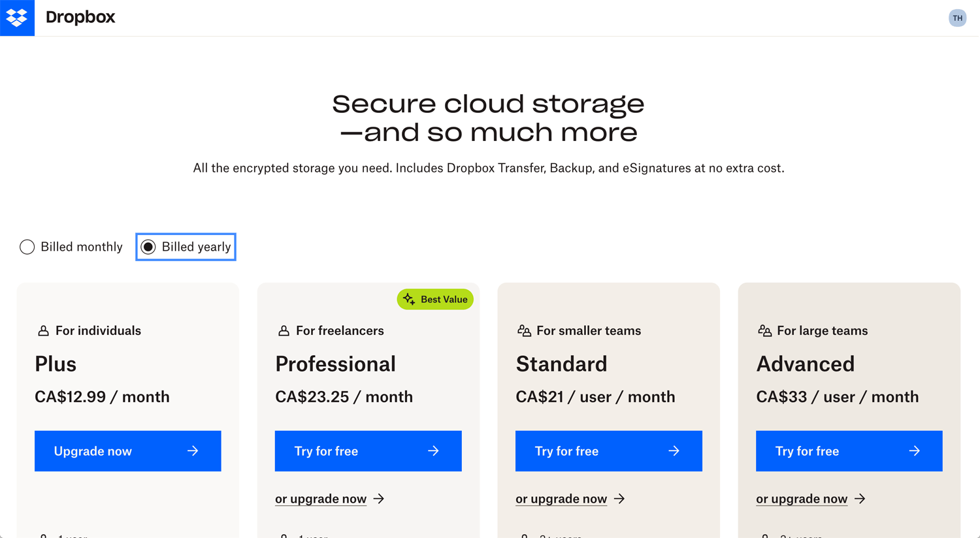Screen dimensions: 980x538
Task: Click the Advanced plan title
Action: click(805, 364)
